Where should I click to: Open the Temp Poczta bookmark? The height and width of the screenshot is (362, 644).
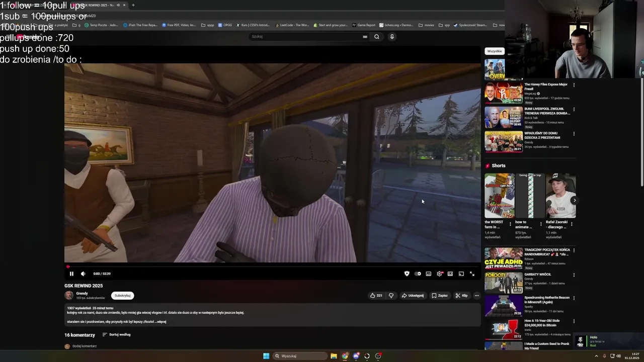click(x=101, y=25)
